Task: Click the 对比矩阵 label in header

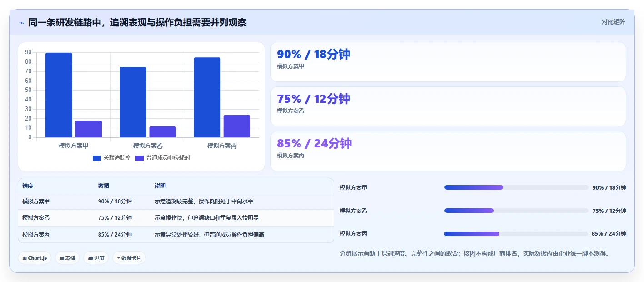Action: (613, 22)
